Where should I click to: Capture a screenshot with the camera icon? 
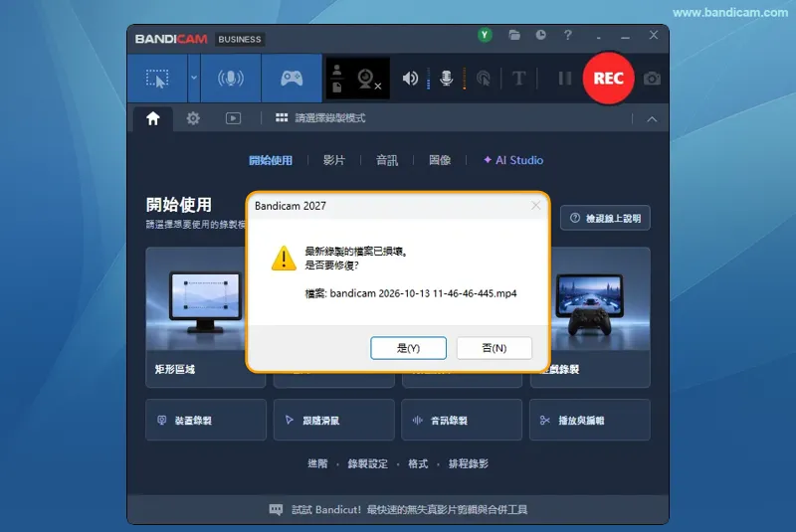(x=652, y=79)
